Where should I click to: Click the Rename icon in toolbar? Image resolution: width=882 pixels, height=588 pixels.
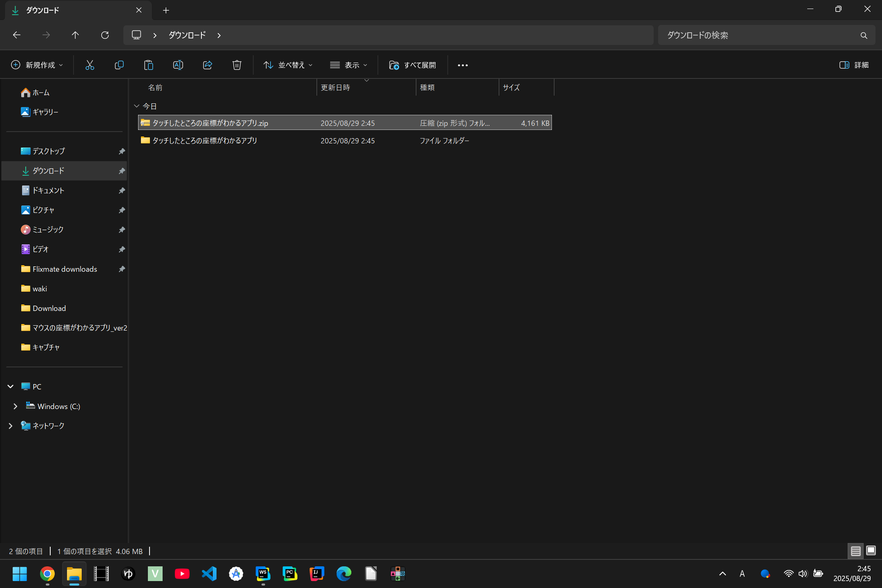(x=178, y=65)
